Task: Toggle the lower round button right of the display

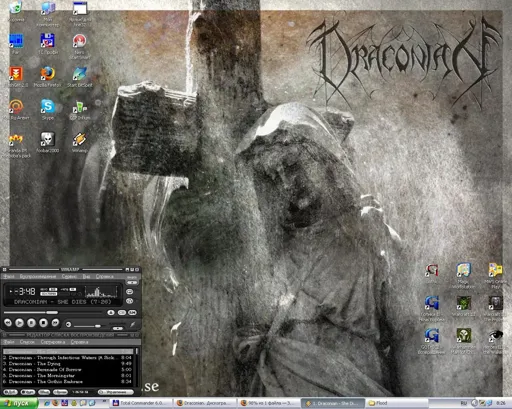Action: pyautogui.click(x=130, y=301)
